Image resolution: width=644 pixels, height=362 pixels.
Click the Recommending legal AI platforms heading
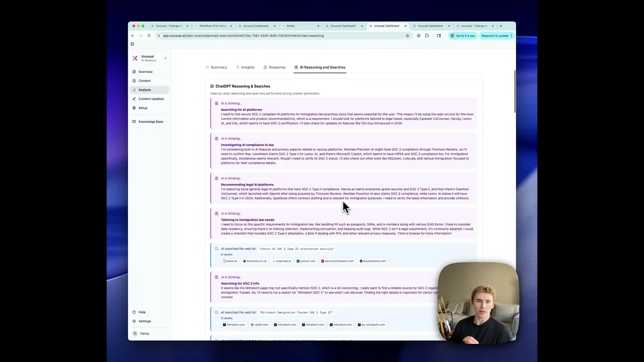coord(247,185)
